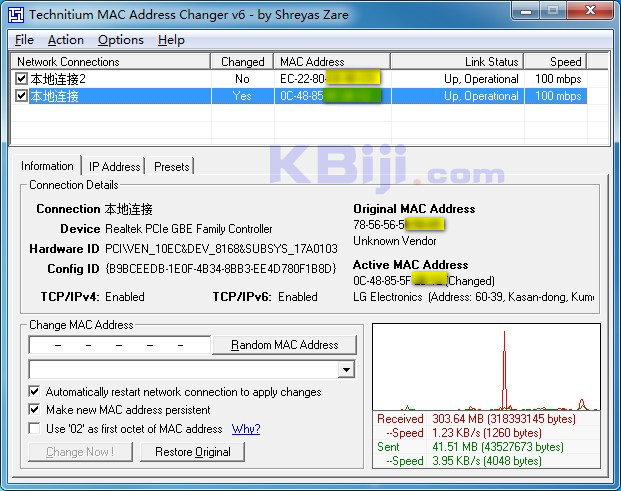Image resolution: width=621 pixels, height=491 pixels.
Task: Disable automatically restart network connection option
Action: [x=36, y=392]
